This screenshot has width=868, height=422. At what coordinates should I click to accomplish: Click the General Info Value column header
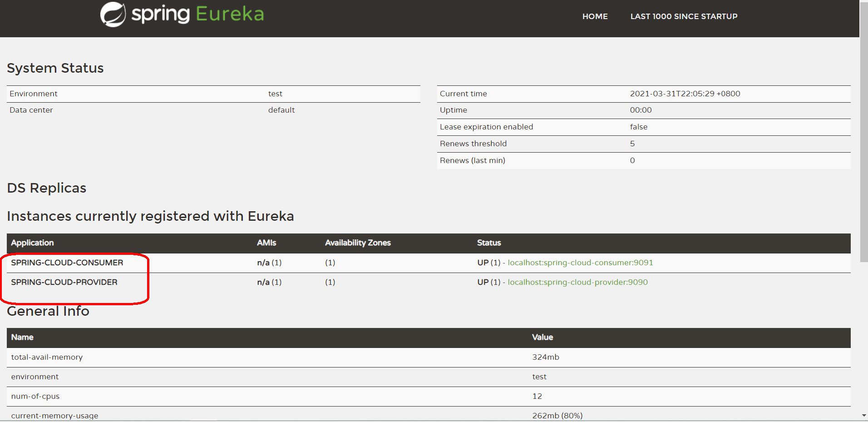pyautogui.click(x=542, y=338)
